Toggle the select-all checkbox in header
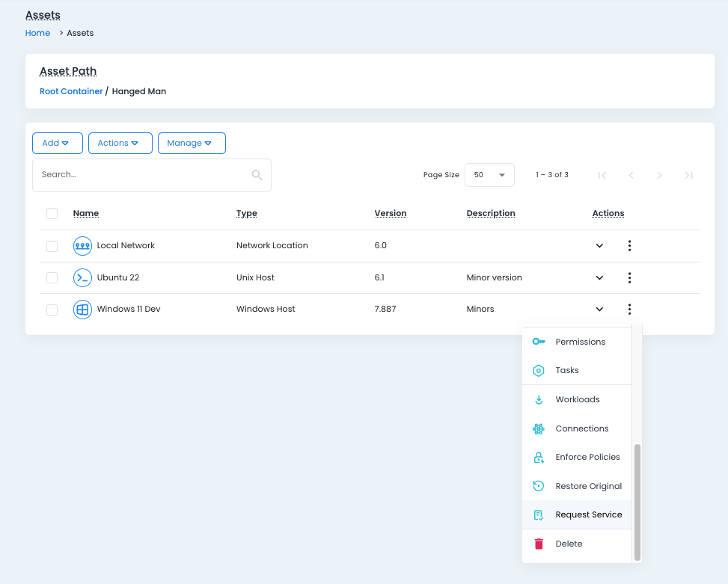 pyautogui.click(x=52, y=213)
